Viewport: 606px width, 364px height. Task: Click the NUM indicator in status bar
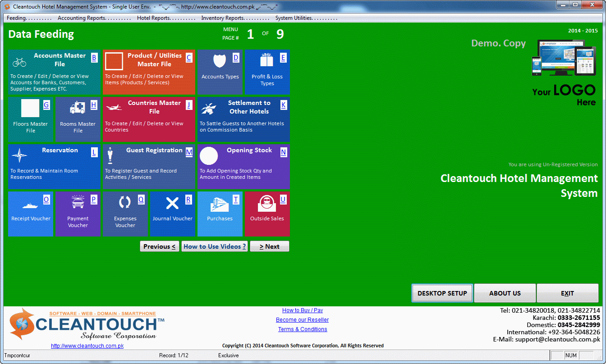[x=571, y=355]
